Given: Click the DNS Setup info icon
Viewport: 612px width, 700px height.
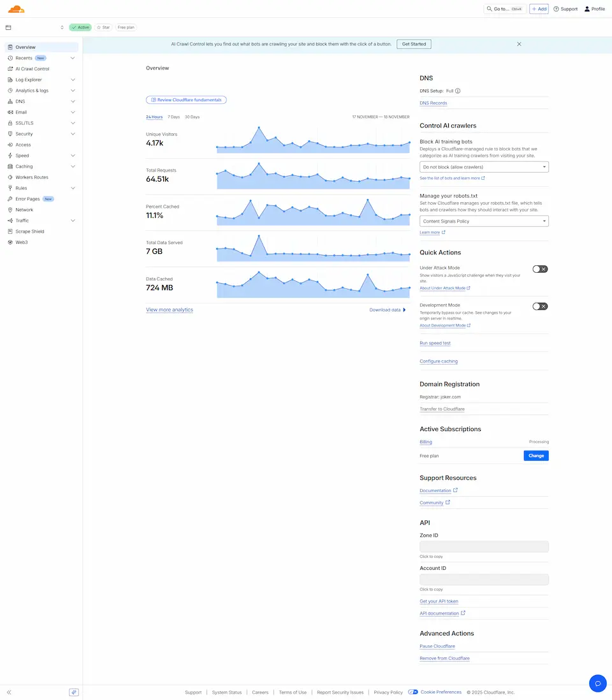Looking at the screenshot, I should point(458,91).
